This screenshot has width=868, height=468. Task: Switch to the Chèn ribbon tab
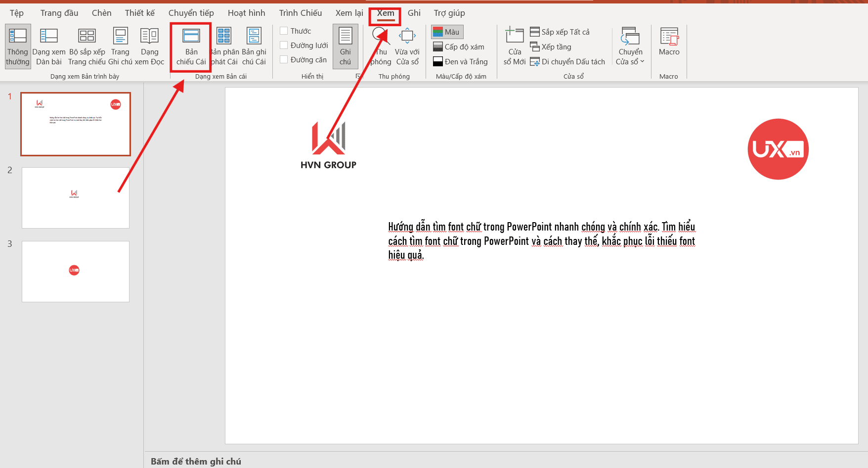tap(101, 13)
